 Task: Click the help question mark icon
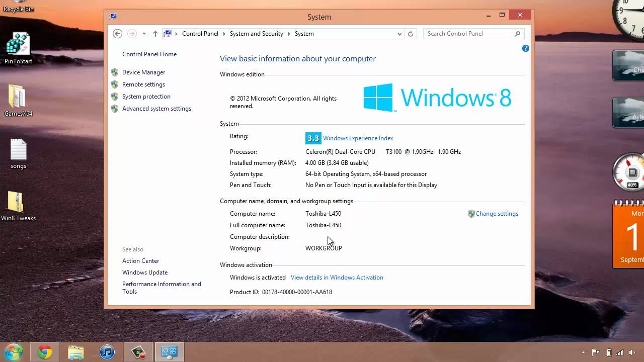tap(526, 48)
